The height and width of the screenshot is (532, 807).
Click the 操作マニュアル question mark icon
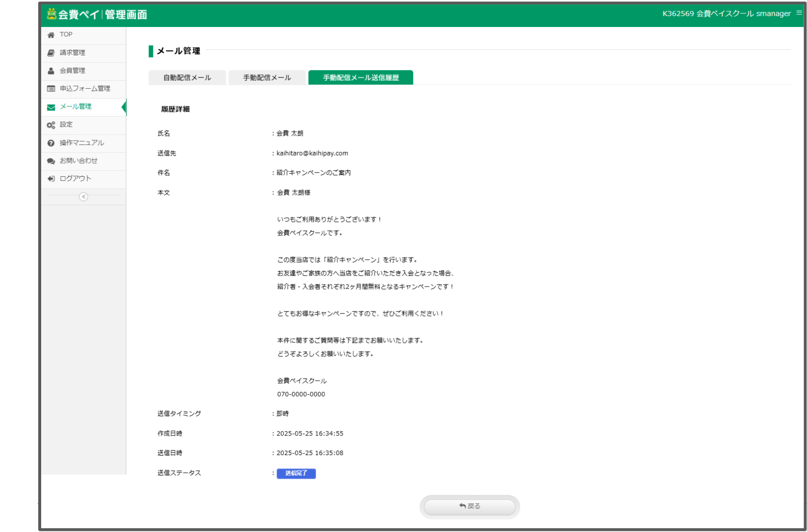tap(50, 143)
